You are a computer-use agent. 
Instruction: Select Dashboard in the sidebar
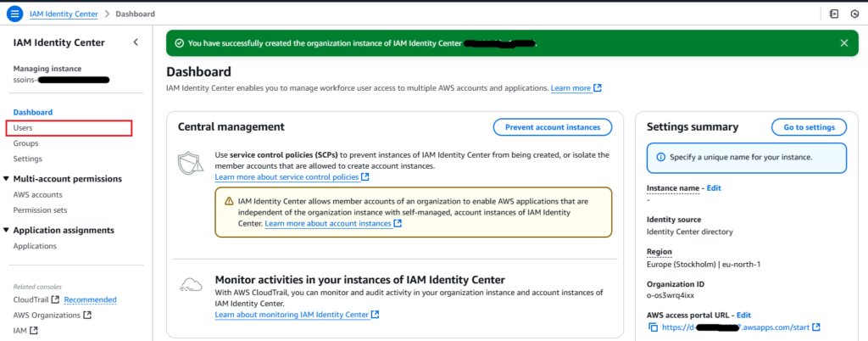pos(33,112)
